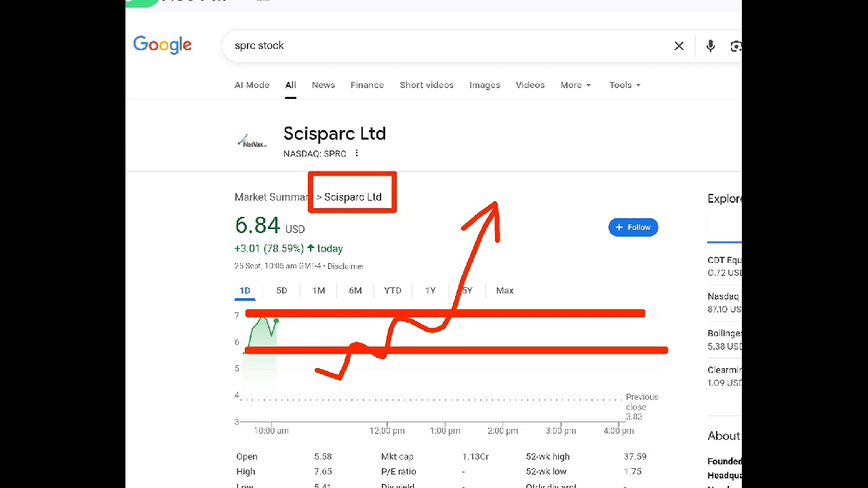Viewport: 868px width, 488px height.
Task: Click the High value 7.65
Action: (323, 471)
